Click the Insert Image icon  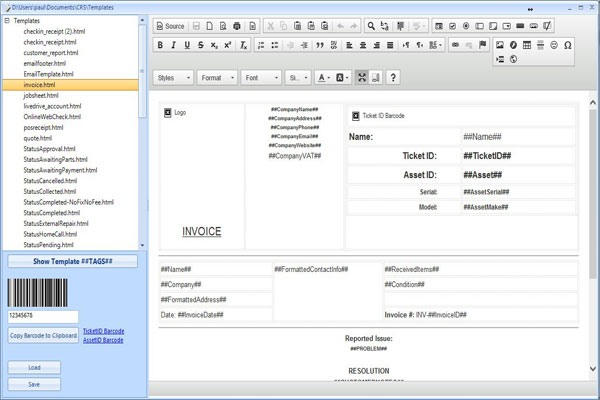tap(500, 45)
